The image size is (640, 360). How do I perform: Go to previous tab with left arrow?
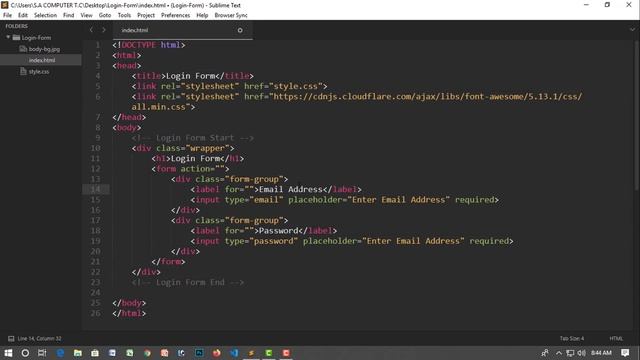click(x=91, y=30)
